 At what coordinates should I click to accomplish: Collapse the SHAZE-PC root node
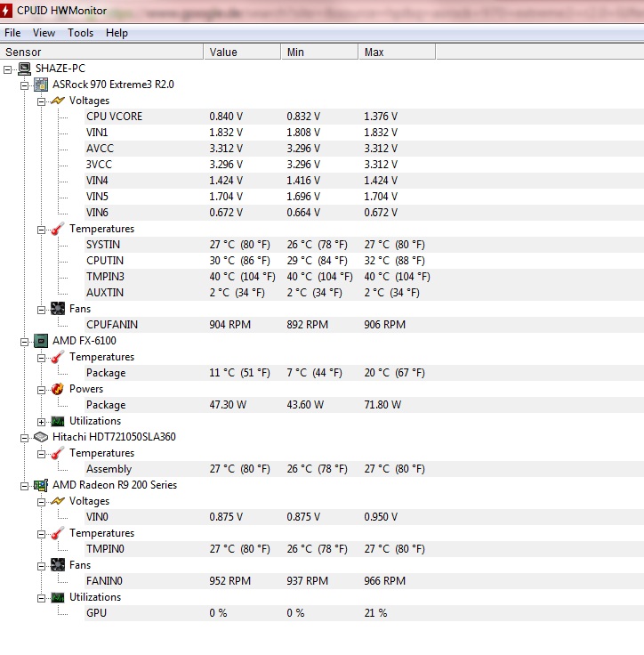coord(7,69)
